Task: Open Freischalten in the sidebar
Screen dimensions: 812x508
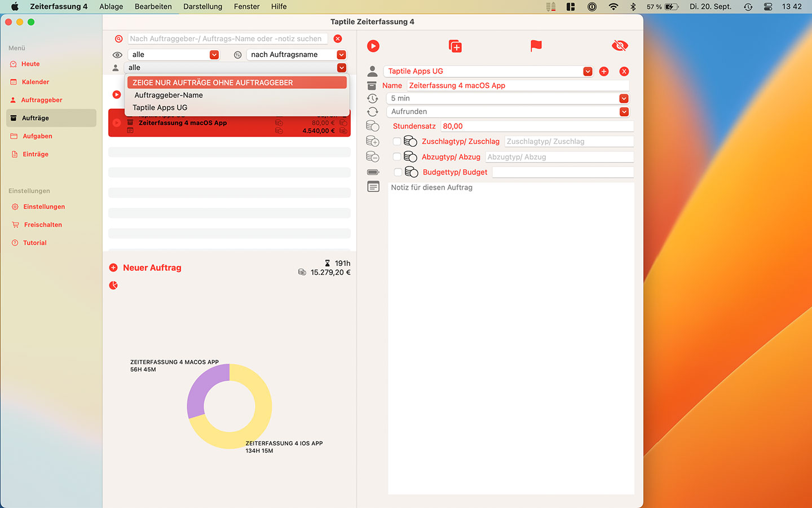Action: click(43, 225)
